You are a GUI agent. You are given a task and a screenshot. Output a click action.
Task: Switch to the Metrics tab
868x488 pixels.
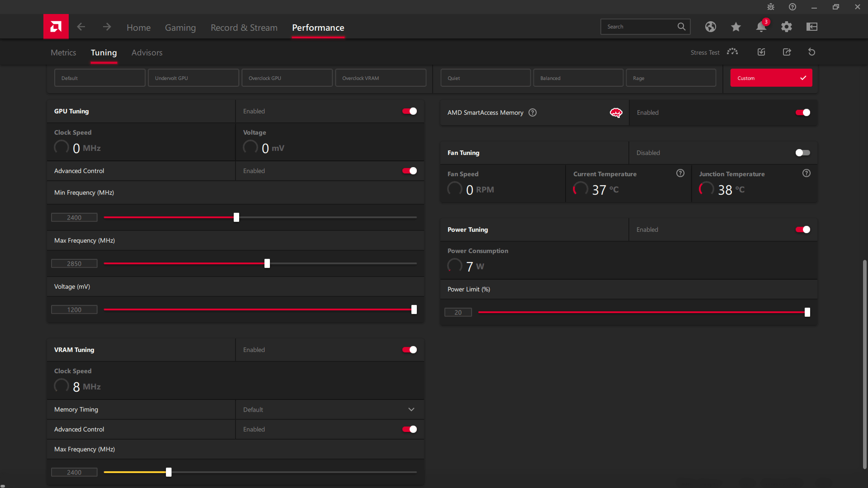point(63,52)
